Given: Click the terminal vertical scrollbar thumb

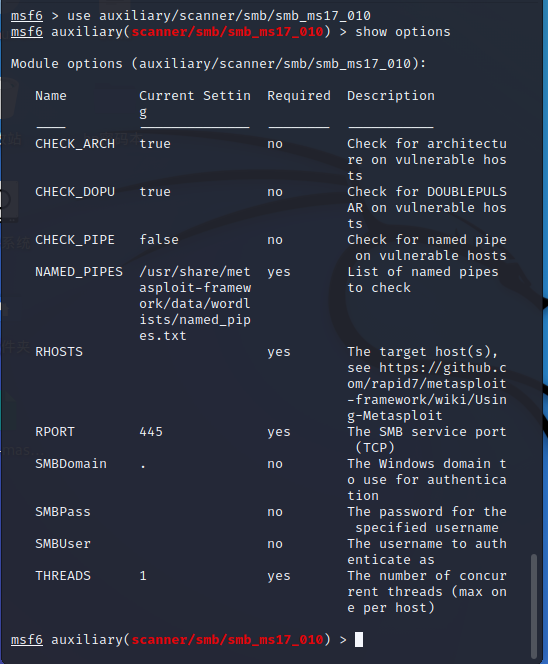Looking at the screenshot, I should point(534,606).
